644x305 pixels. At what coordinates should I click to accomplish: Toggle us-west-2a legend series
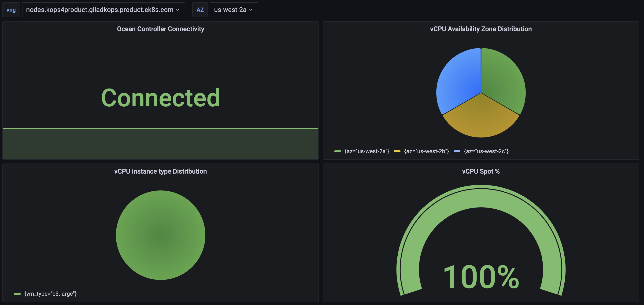pos(366,151)
